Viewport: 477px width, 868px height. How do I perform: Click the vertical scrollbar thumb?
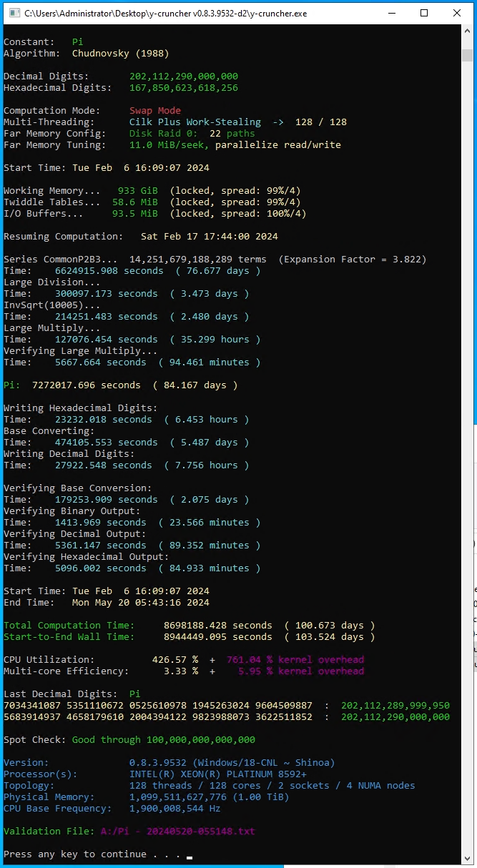(x=467, y=55)
